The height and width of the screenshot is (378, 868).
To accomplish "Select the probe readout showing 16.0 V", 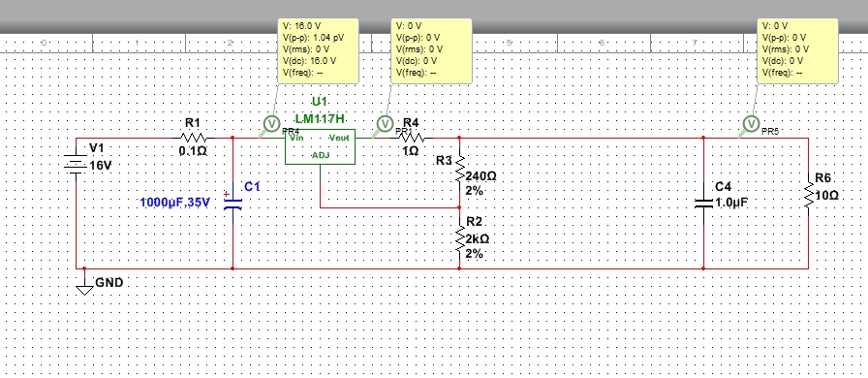I will 319,51.
